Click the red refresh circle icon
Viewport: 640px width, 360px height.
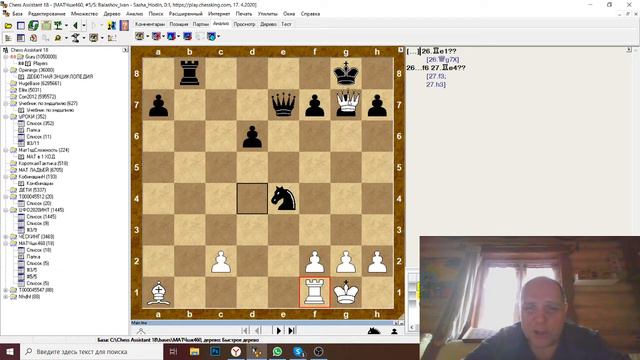[x=33, y=38]
